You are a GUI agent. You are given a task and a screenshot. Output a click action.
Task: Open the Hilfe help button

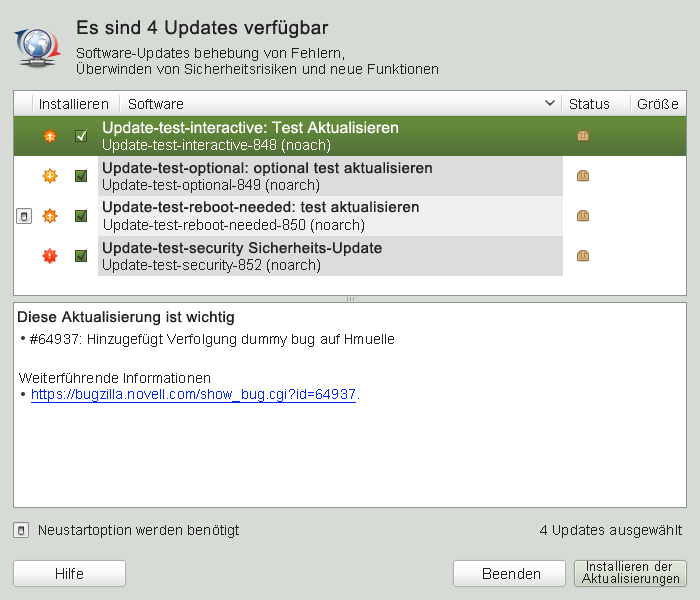click(70, 574)
